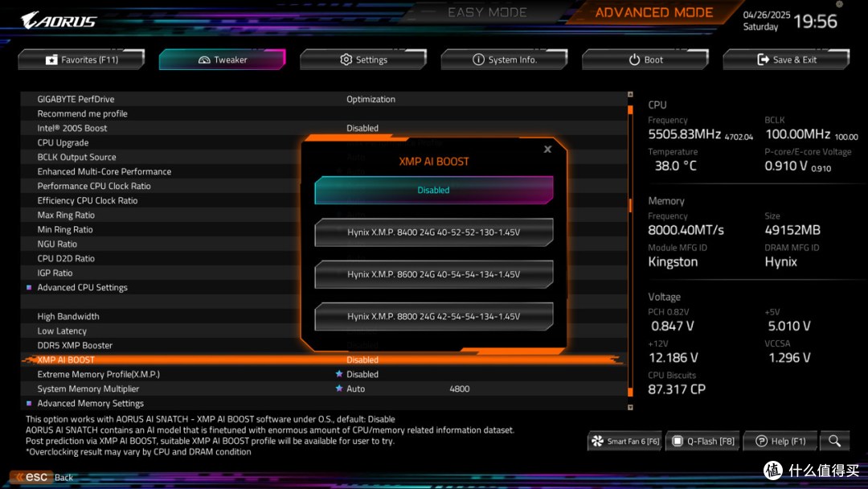Click the scroll down arrow of settings list
Viewport: 868px width, 489px height.
(x=630, y=407)
